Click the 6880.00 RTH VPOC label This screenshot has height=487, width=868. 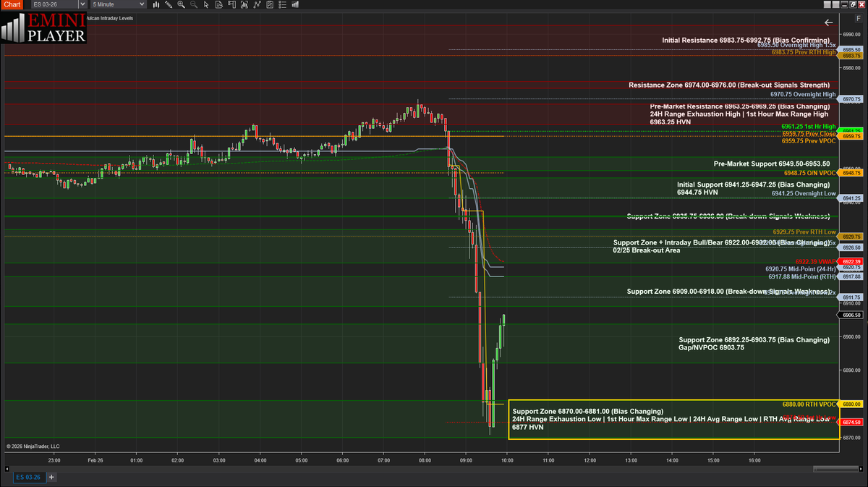[809, 404]
